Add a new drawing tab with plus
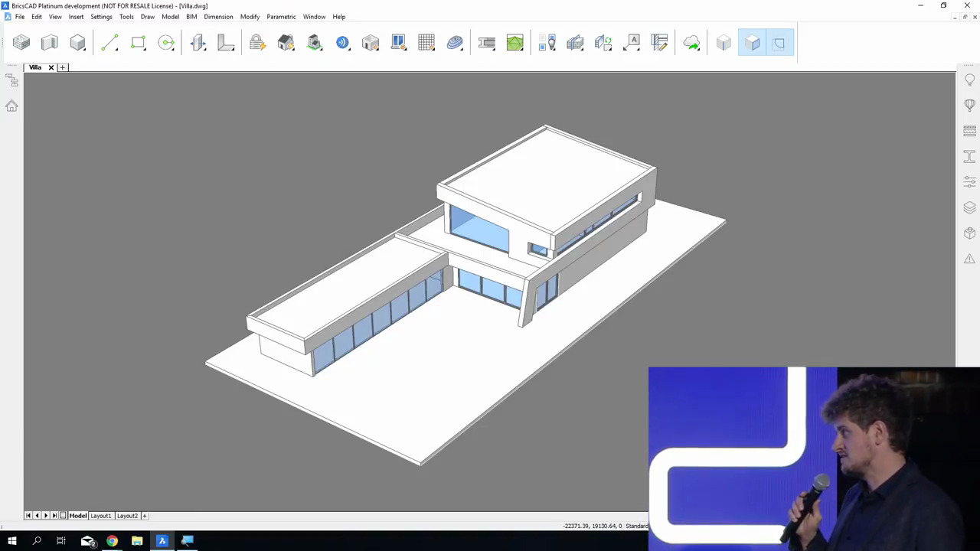The image size is (980, 551). pyautogui.click(x=63, y=67)
